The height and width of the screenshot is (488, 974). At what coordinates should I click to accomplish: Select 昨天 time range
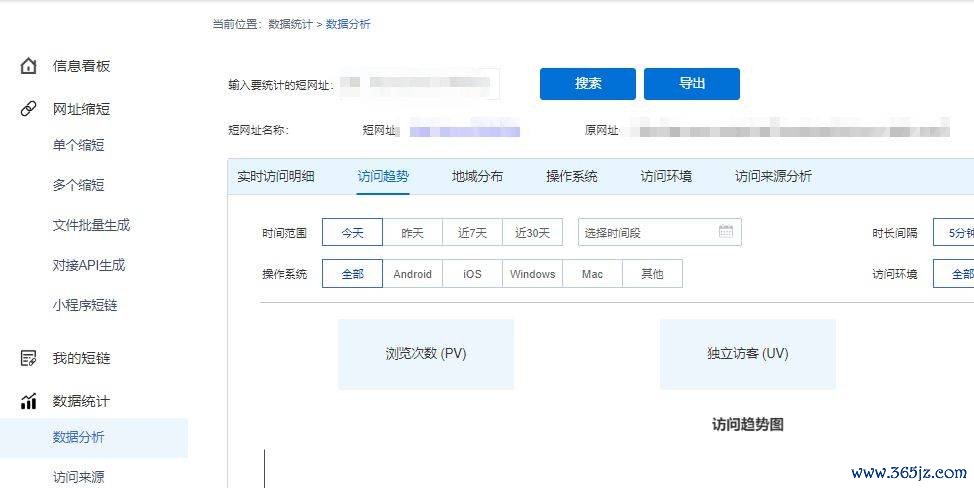click(x=412, y=232)
